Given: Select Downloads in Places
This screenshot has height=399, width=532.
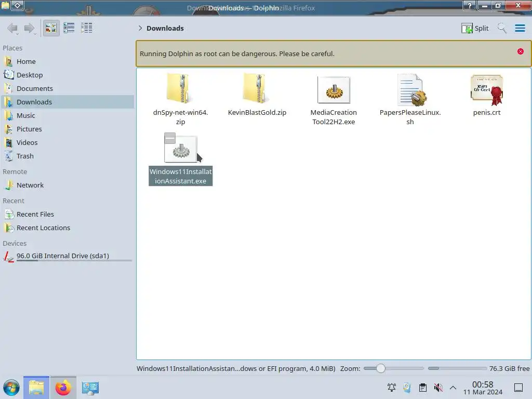Looking at the screenshot, I should pos(67,102).
